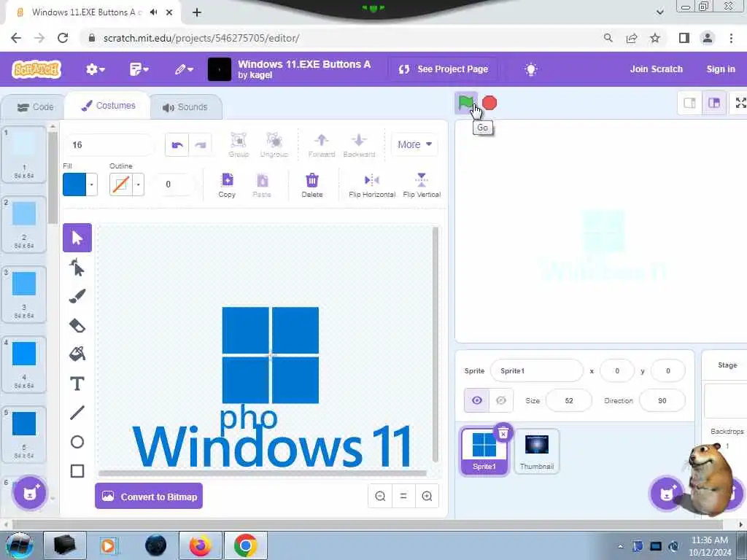This screenshot has height=560, width=747.
Task: Select the Circle tool
Action: tap(77, 442)
